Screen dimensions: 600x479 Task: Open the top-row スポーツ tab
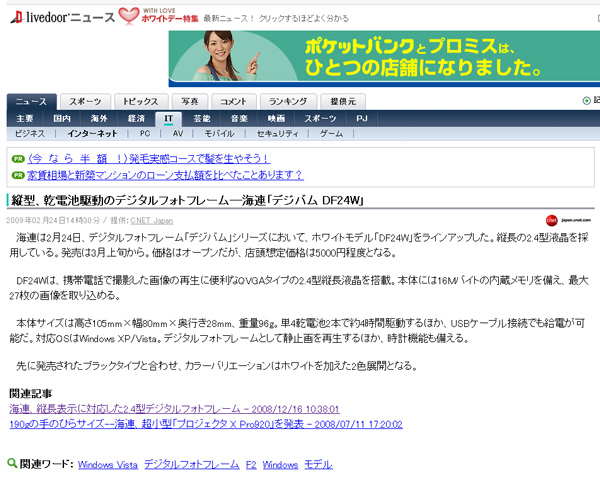[85, 101]
